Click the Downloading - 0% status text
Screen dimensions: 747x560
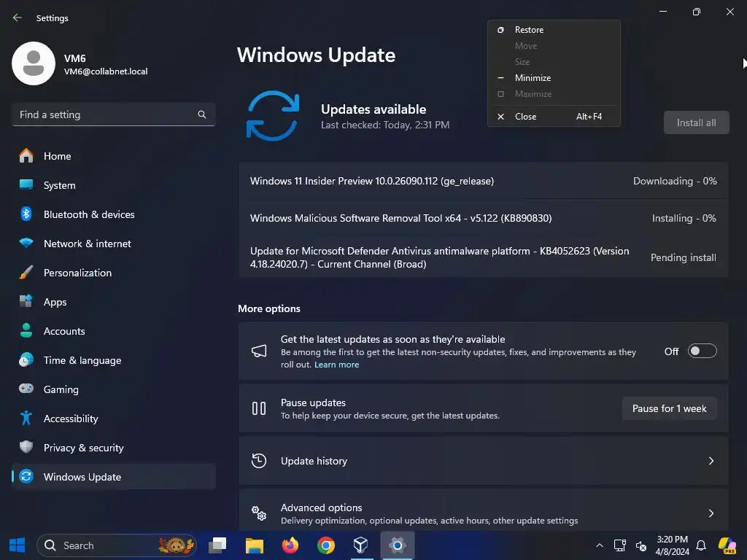tap(675, 181)
